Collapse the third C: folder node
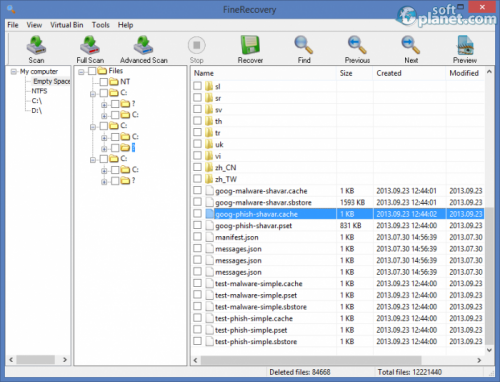This screenshot has height=382, width=500. tap(93, 160)
